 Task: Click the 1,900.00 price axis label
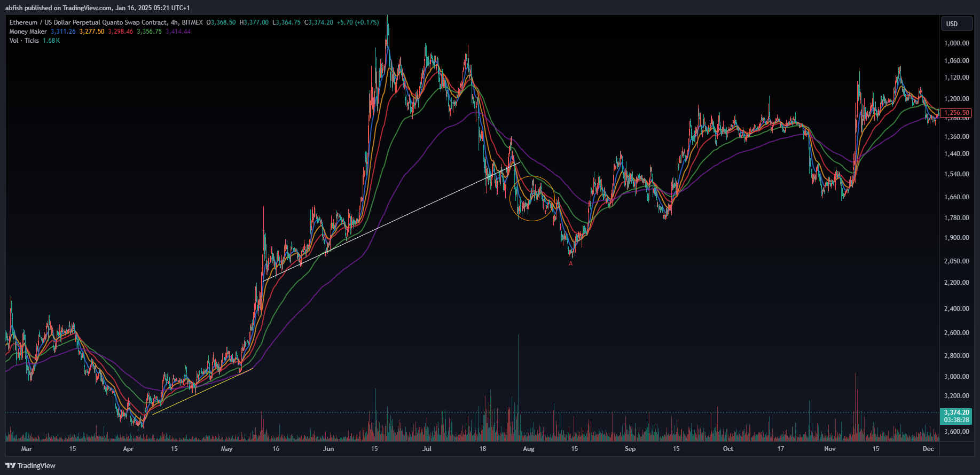click(957, 238)
